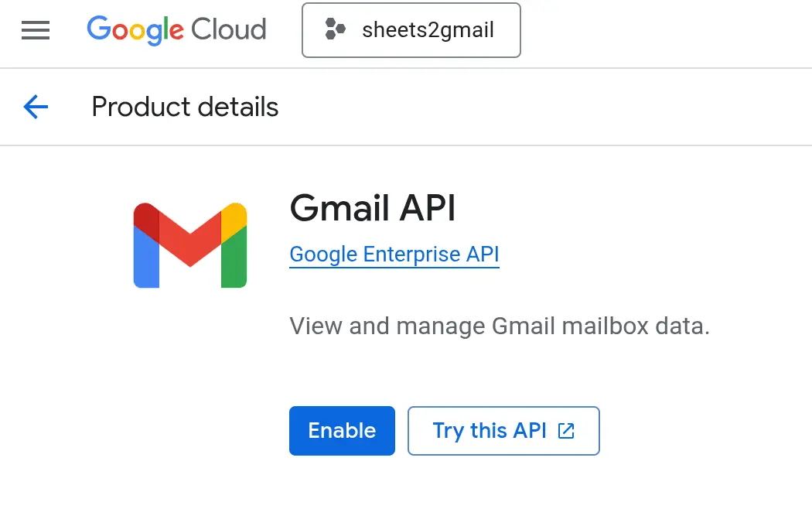
Task: Open the Google Enterprise API link
Action: click(394, 254)
